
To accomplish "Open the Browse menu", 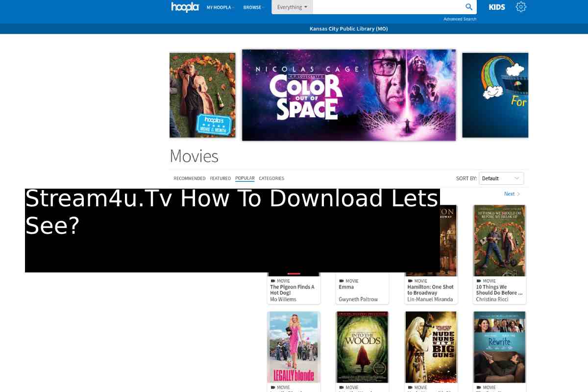I will pos(254,7).
